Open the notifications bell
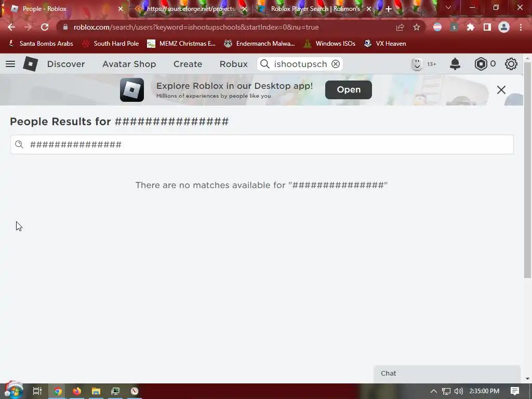Screen dimensions: 532x399 click(x=455, y=64)
